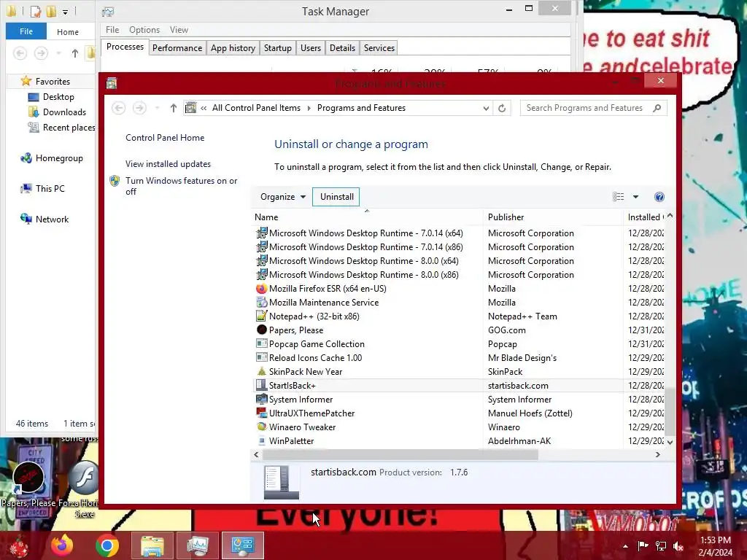The width and height of the screenshot is (747, 560).
Task: Click the network tray icon
Action: [x=661, y=545]
